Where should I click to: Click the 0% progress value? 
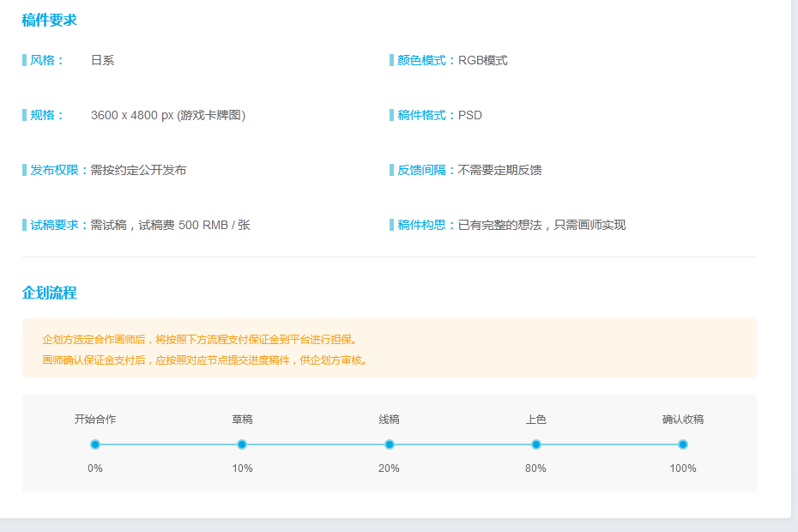click(x=95, y=469)
